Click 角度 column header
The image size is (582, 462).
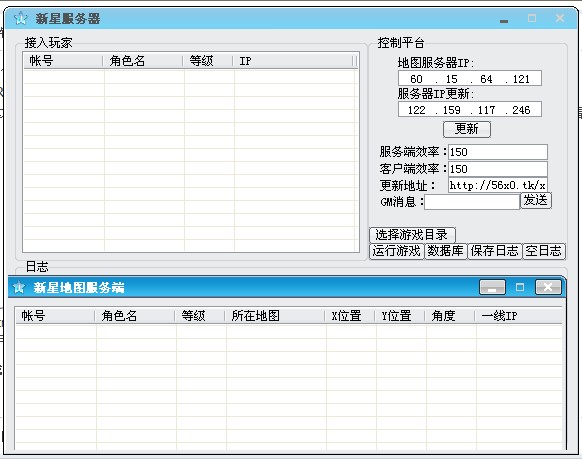(x=450, y=316)
